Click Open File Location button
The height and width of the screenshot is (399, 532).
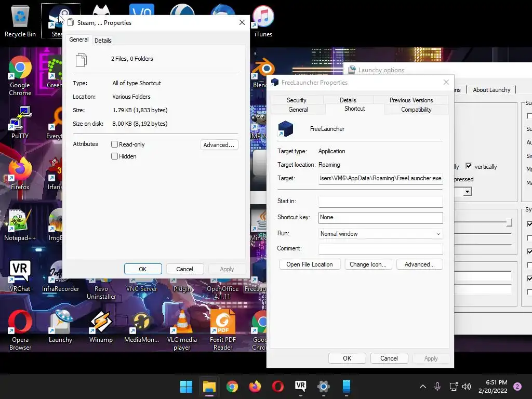click(x=310, y=264)
